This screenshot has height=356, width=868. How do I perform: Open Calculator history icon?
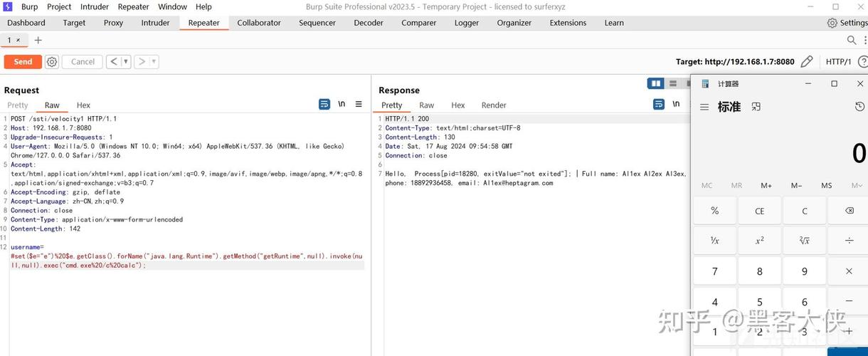[859, 107]
